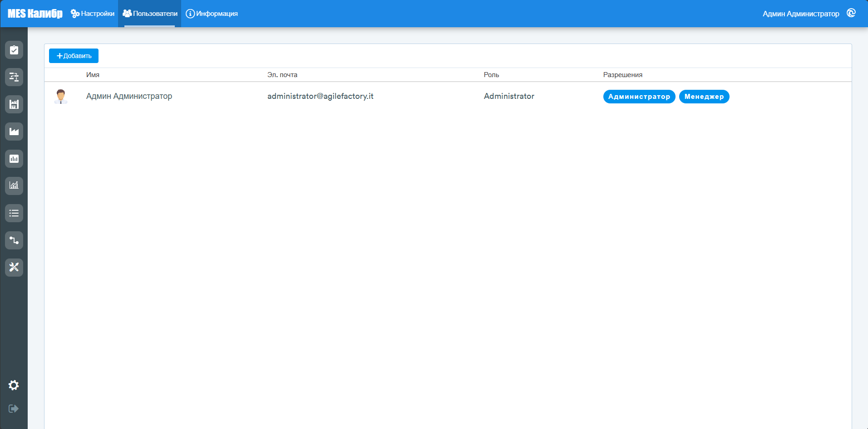Click the gear settings icon in sidebar

[x=14, y=385]
